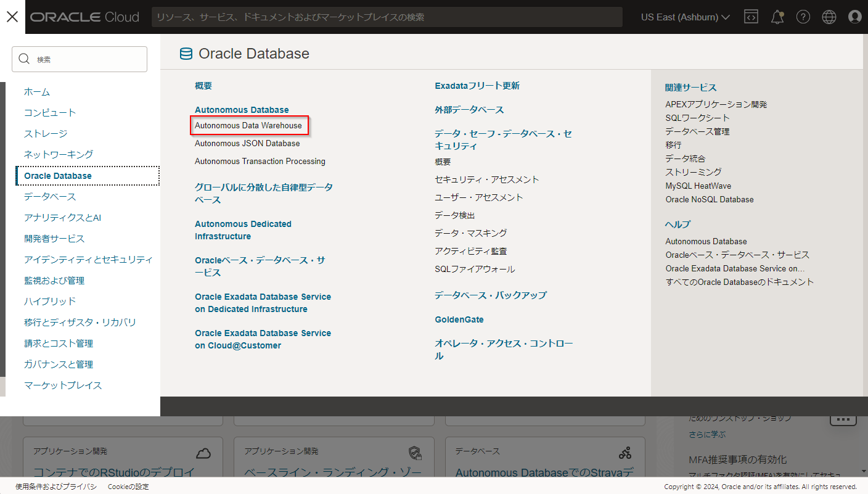
Task: Click the Oracle Cloud logo
Action: click(x=85, y=17)
